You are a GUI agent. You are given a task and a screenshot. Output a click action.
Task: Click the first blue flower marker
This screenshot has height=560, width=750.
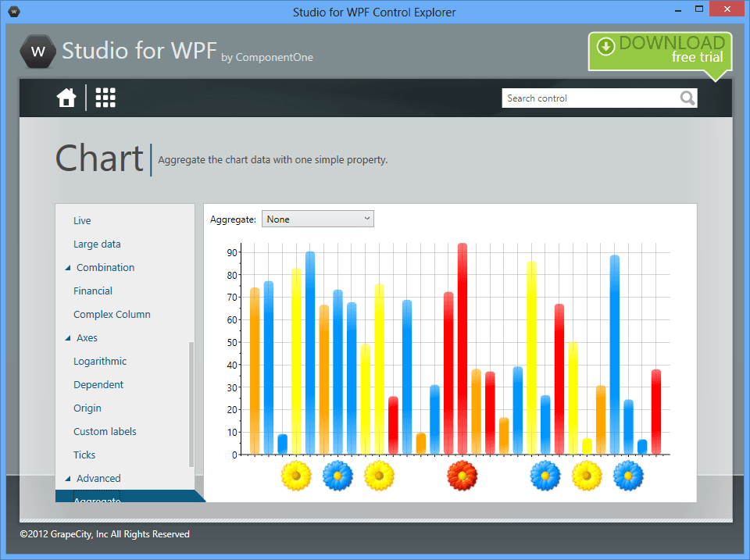click(x=337, y=476)
